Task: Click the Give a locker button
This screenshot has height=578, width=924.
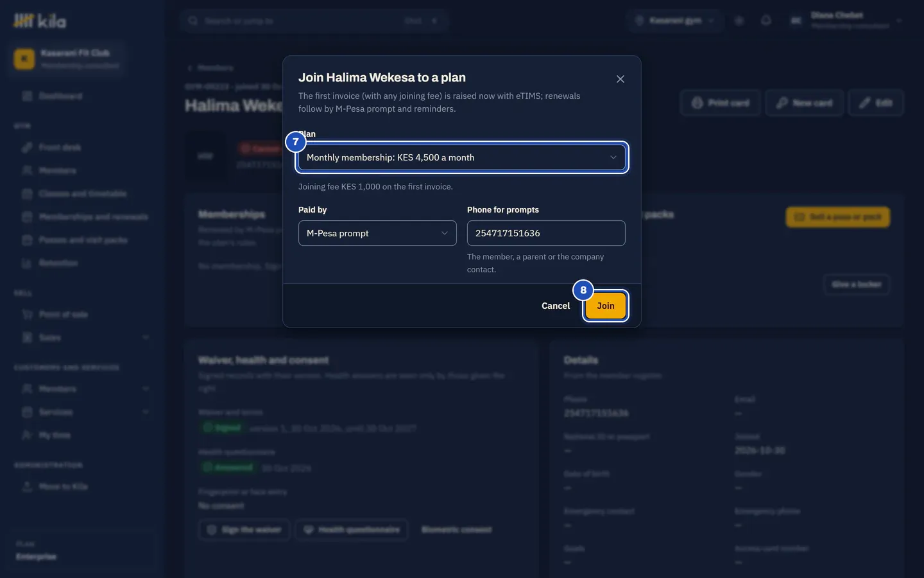Action: coord(857,285)
